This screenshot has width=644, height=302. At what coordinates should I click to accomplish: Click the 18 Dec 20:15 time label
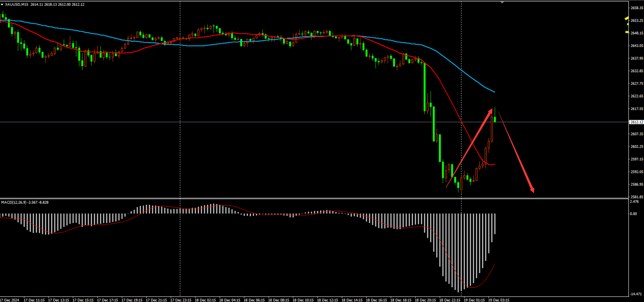425,300
